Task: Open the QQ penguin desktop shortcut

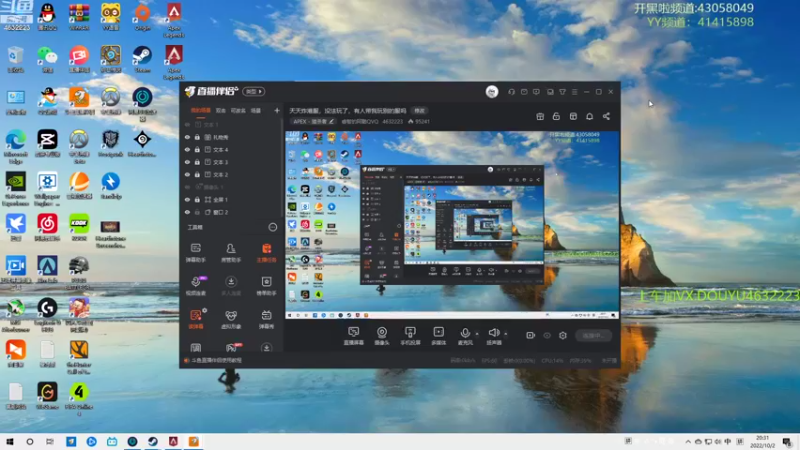Action: tap(47, 16)
